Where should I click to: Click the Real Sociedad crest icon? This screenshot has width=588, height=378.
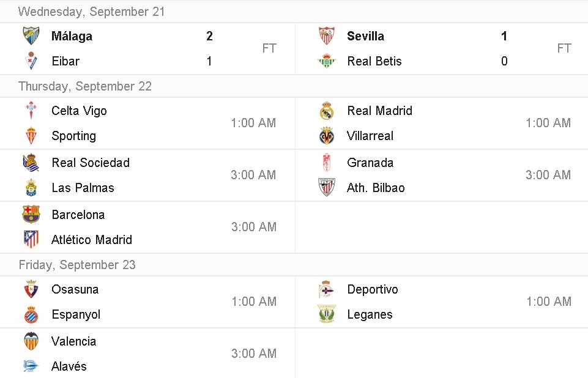click(31, 163)
